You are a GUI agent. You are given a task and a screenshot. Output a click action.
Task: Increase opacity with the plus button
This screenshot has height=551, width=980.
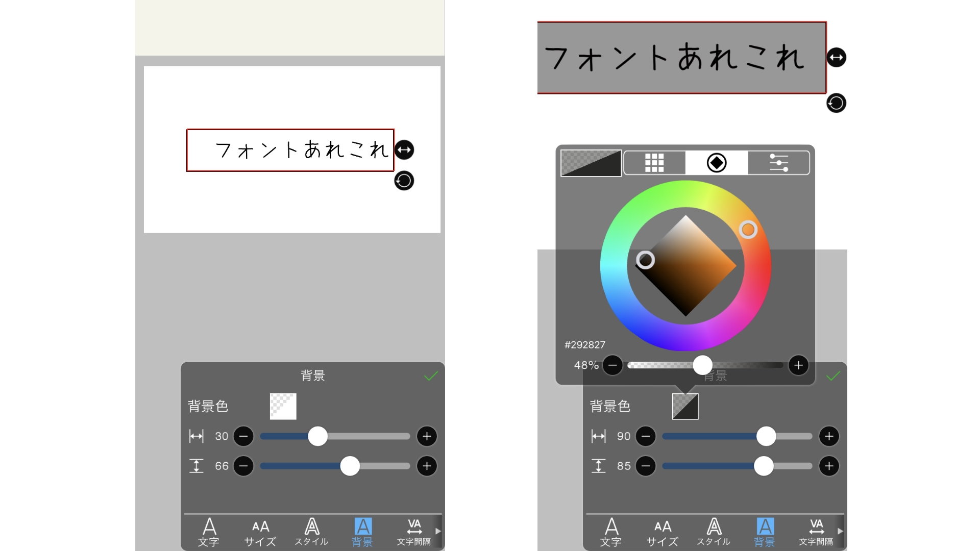799,365
